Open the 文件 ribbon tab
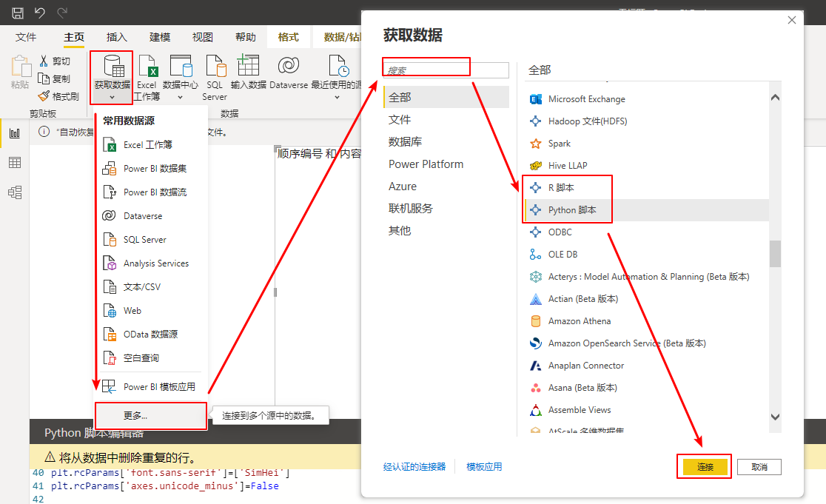 click(x=26, y=37)
